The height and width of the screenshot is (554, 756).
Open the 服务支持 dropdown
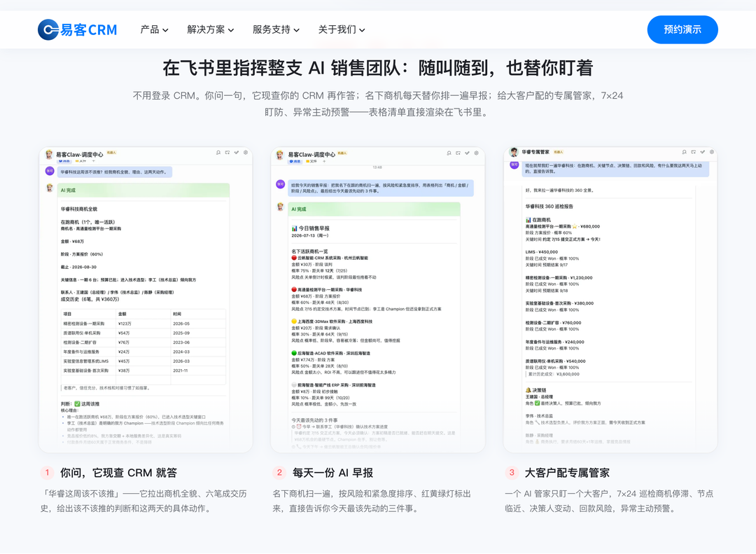tap(276, 29)
